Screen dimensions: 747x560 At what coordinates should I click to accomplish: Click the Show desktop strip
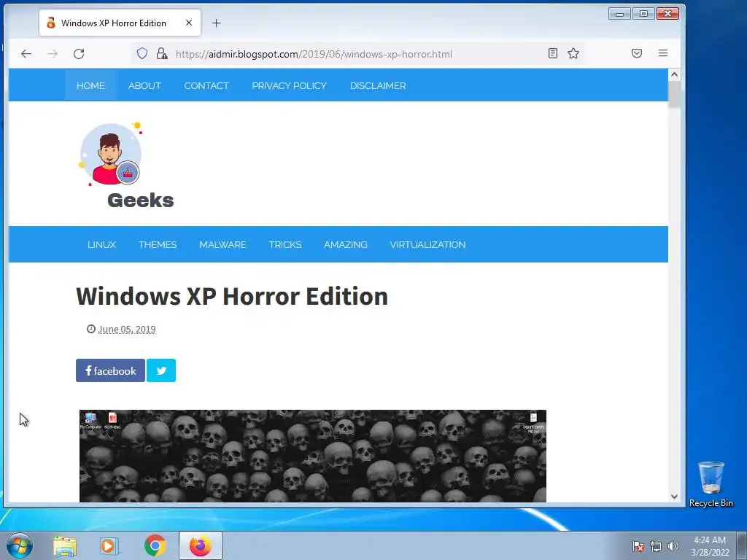[x=742, y=545]
